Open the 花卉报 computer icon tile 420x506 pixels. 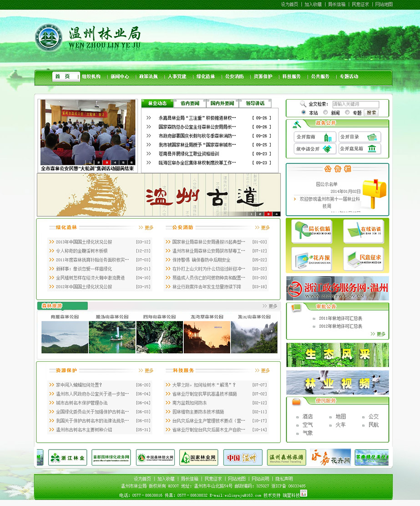(312, 259)
